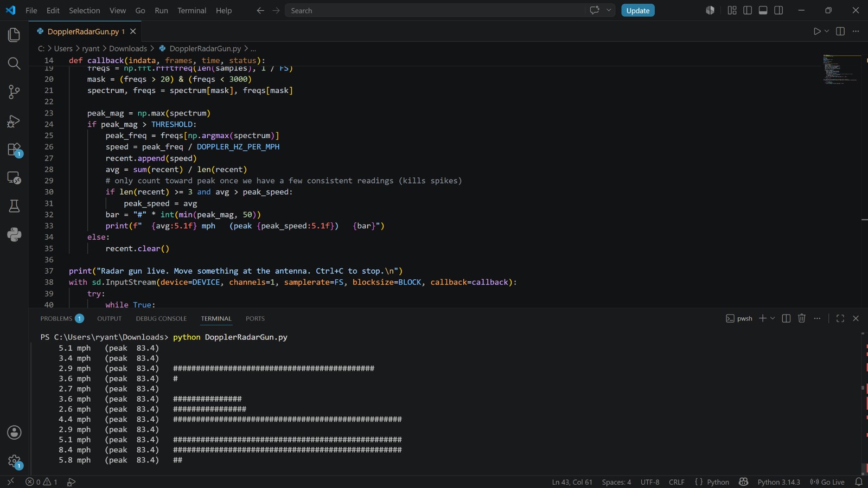The width and height of the screenshot is (868, 488).
Task: Open the chat icon in title bar
Action: (595, 10)
